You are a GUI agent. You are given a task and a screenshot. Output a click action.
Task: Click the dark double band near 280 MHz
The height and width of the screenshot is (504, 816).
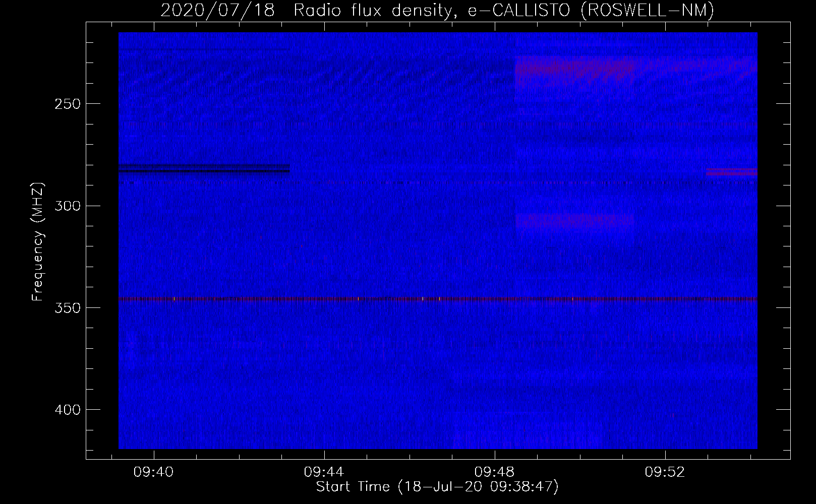(204, 168)
